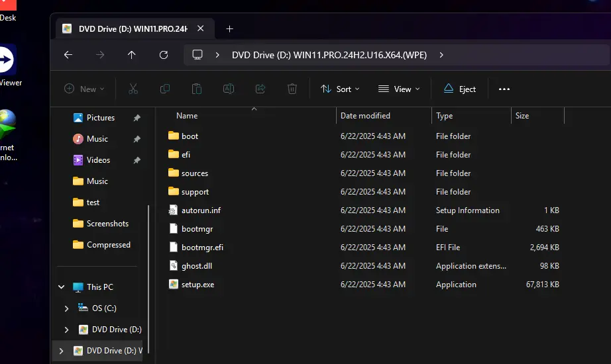Expand chevron after the DVD Drive path
Screen dimensions: 611x364
point(441,55)
